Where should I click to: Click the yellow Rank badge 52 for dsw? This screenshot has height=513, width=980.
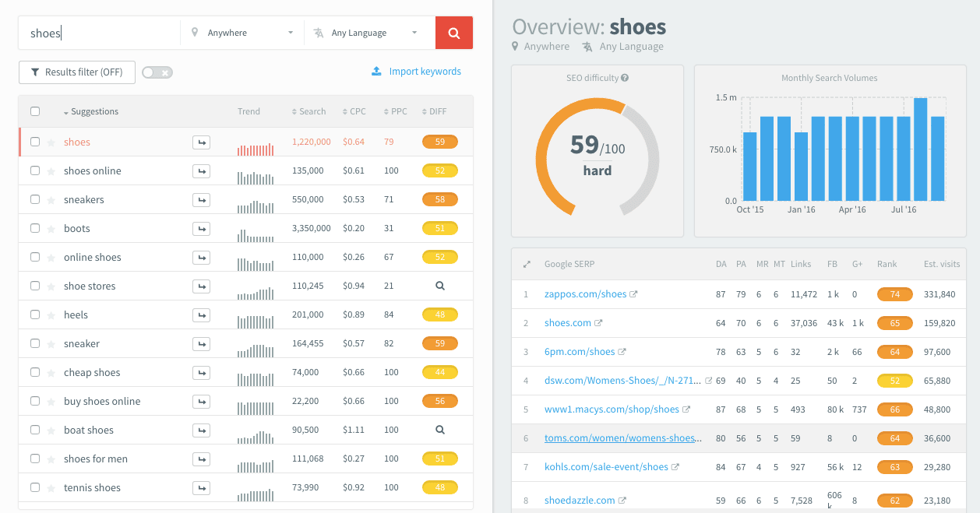(x=895, y=381)
